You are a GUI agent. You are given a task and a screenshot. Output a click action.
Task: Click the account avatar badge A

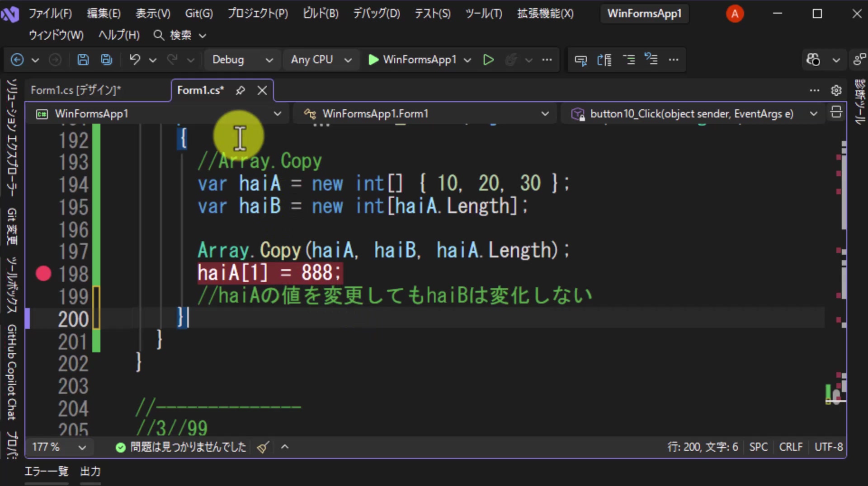pos(735,14)
